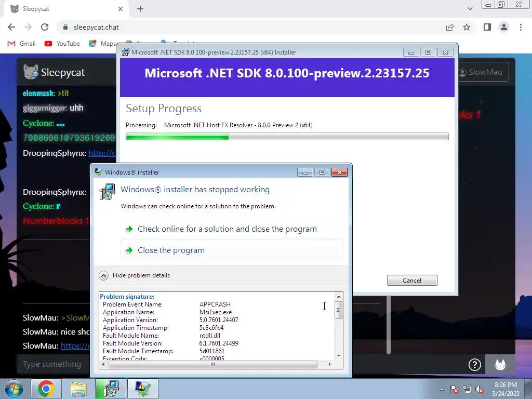Toggle Chrome side panel
The width and height of the screenshot is (532, 399).
click(487, 27)
